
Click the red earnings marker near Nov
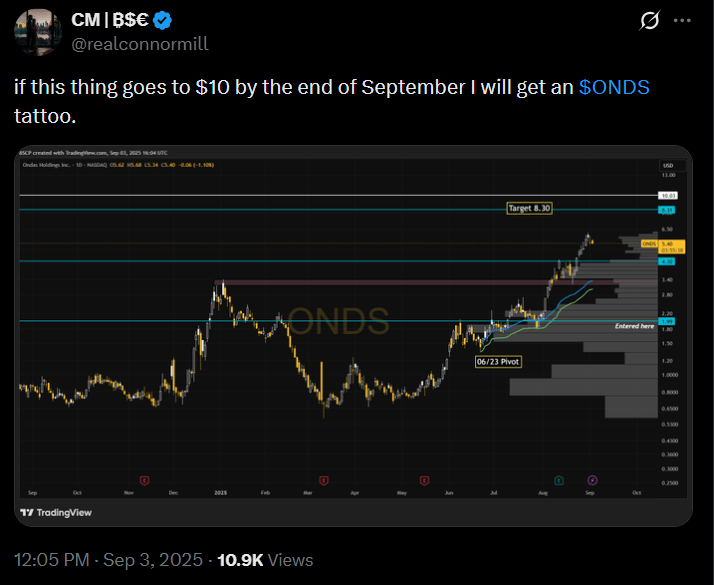144,480
